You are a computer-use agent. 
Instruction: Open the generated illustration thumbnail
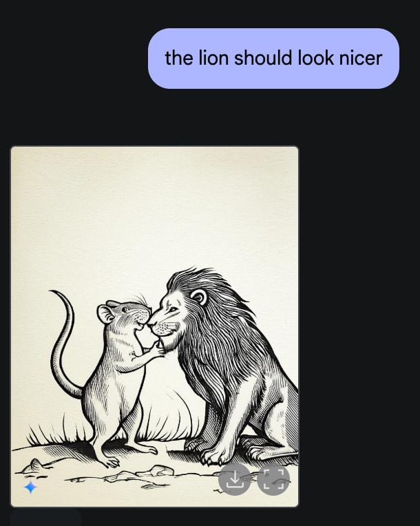pyautogui.click(x=154, y=326)
